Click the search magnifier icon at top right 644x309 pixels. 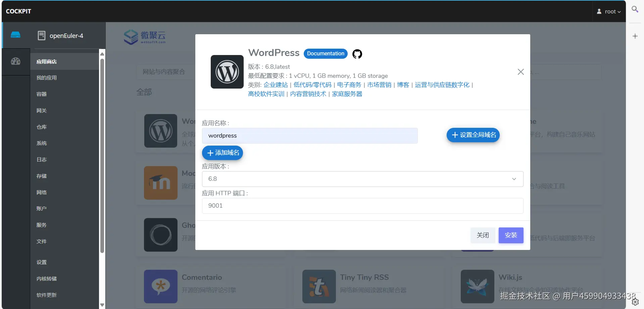(x=635, y=9)
